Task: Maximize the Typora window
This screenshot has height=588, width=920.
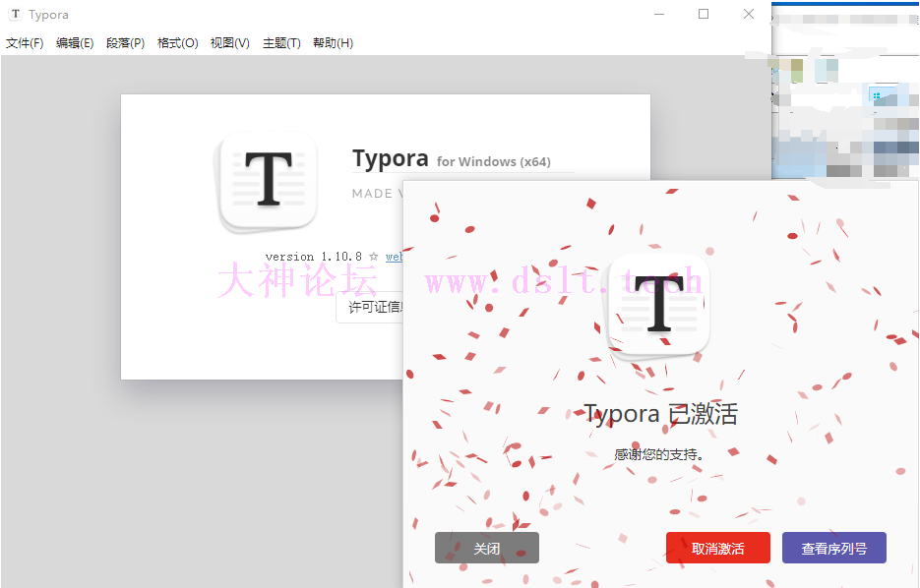Action: [x=704, y=14]
